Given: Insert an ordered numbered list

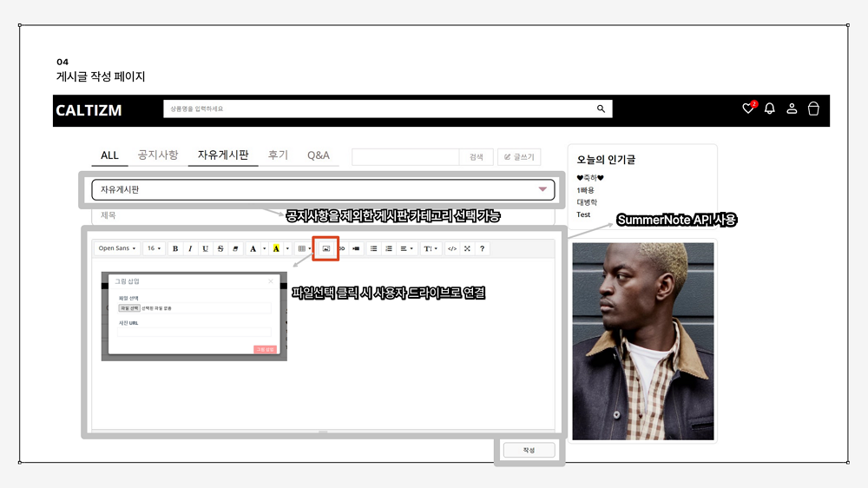Looking at the screenshot, I should pos(389,248).
